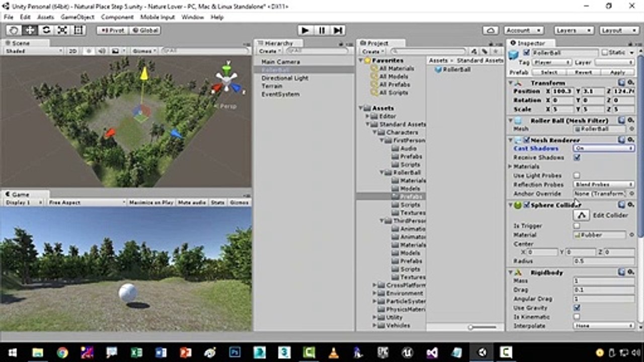Click the Transform component help icon

tap(622, 82)
